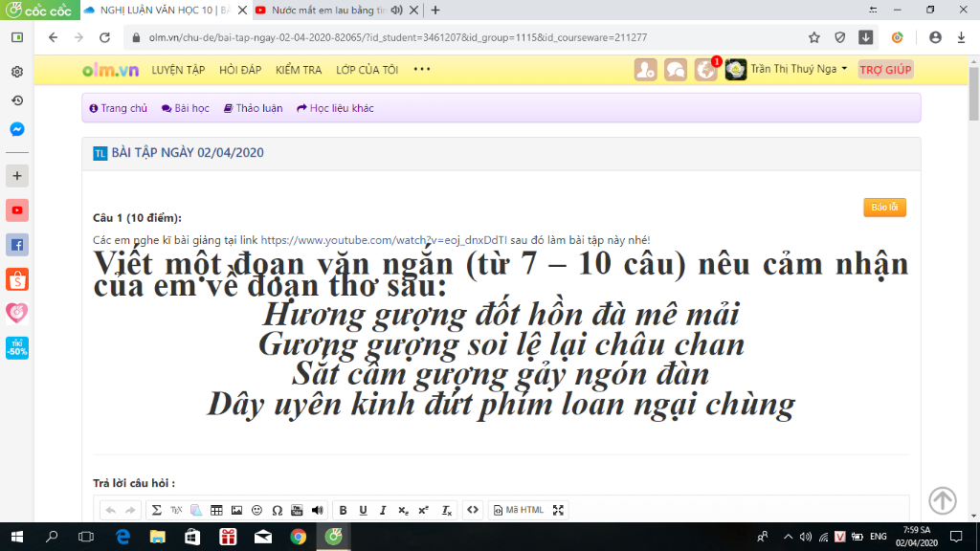Image resolution: width=980 pixels, height=551 pixels.
Task: Open a new browser tab with plus
Action: [435, 10]
